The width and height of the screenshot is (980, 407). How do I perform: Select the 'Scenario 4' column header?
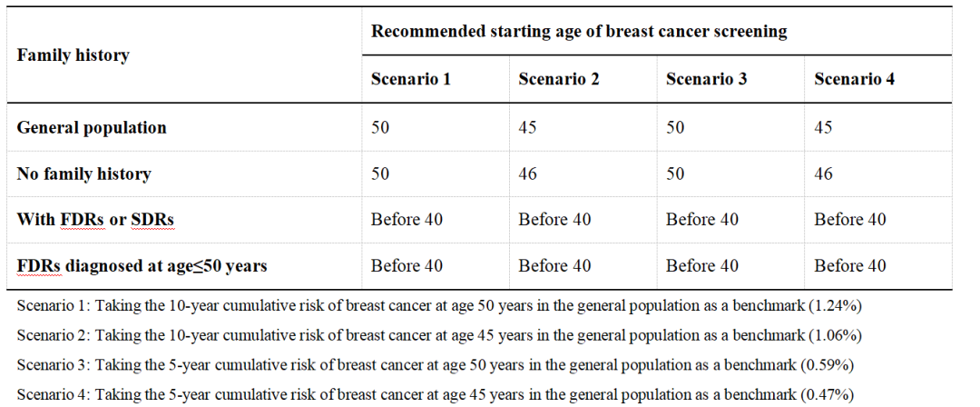pyautogui.click(x=855, y=79)
